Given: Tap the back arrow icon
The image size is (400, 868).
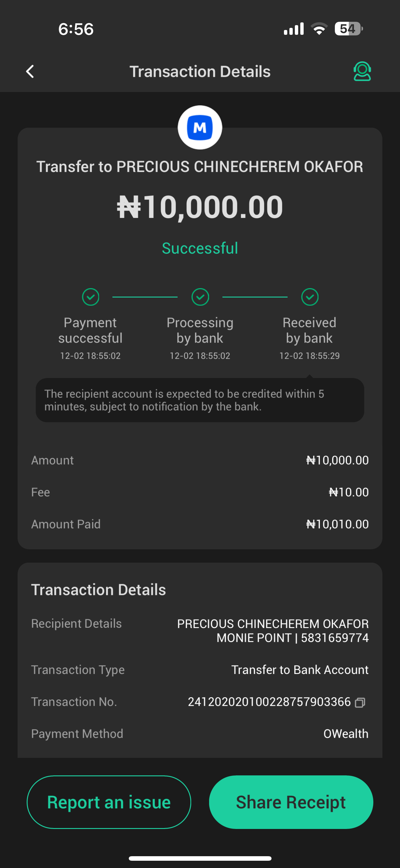Looking at the screenshot, I should (x=30, y=71).
